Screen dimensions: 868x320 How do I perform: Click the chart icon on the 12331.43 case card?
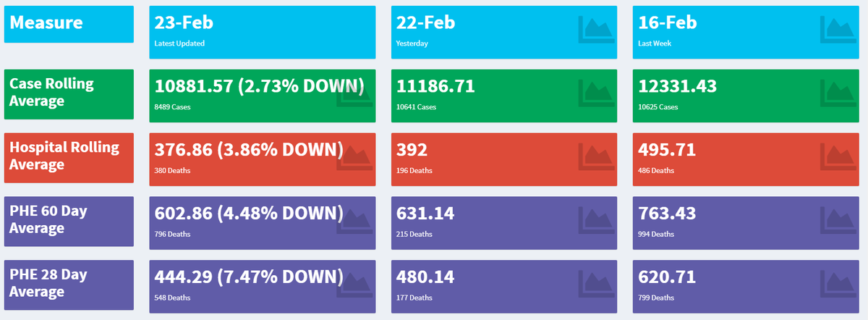838,95
